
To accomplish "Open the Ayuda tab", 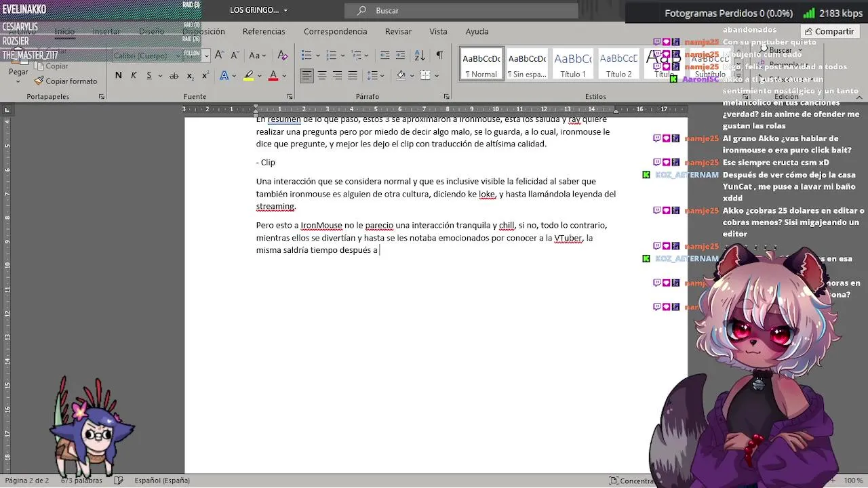I will coord(477,31).
